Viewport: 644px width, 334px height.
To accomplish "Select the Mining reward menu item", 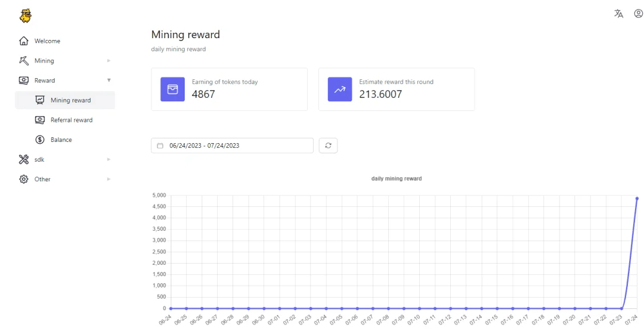I will click(x=65, y=100).
